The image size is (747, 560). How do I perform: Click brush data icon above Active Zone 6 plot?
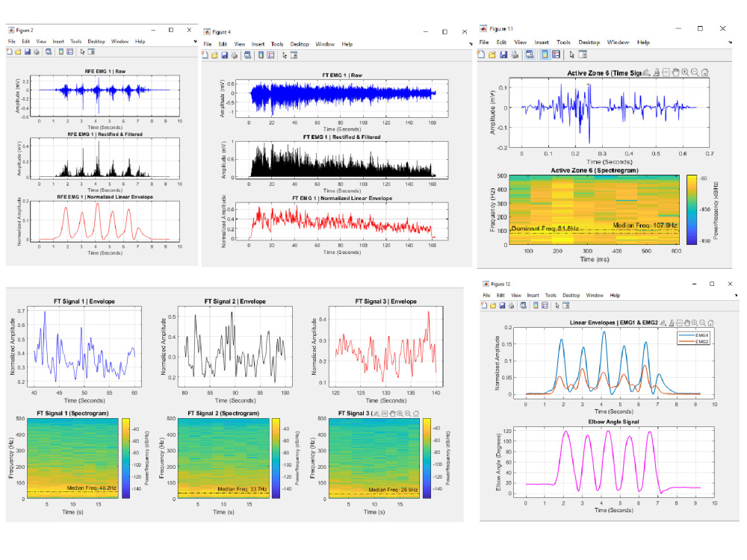(657, 72)
